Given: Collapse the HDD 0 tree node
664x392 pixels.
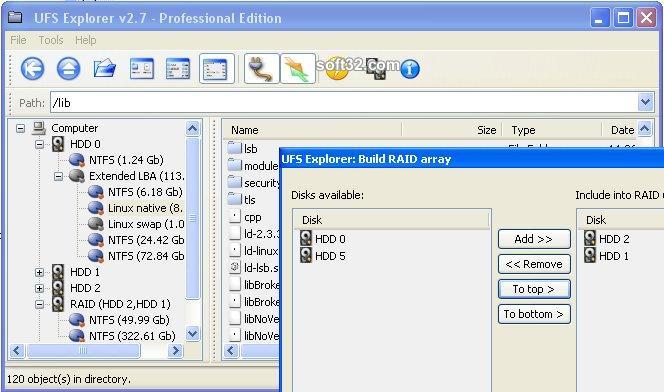Looking at the screenshot, I should (x=39, y=144).
